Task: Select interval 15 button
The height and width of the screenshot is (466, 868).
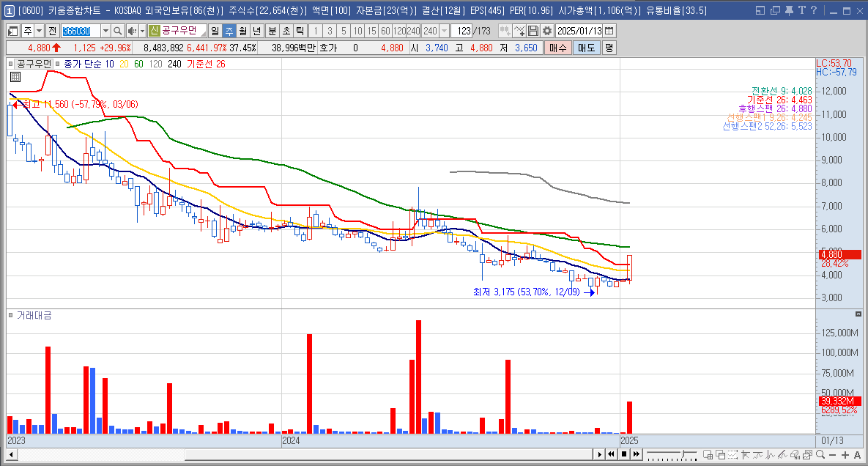Action: pos(371,31)
